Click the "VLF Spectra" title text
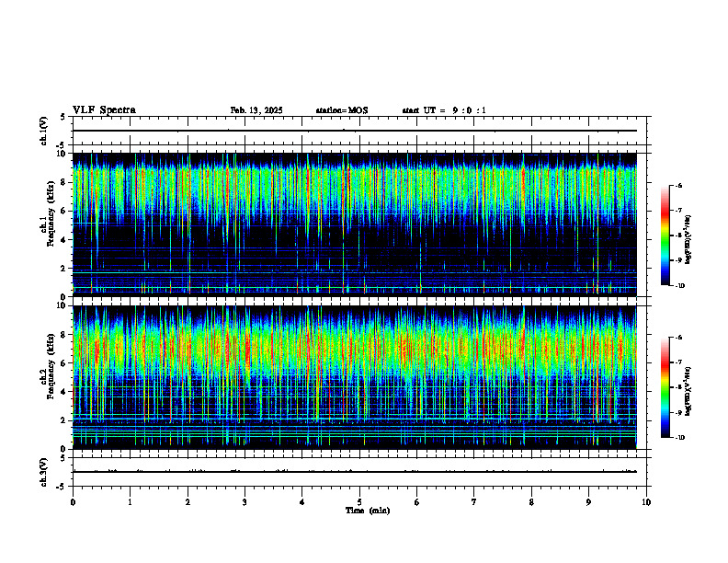Viewport: 728px width, 563px height. (104, 110)
